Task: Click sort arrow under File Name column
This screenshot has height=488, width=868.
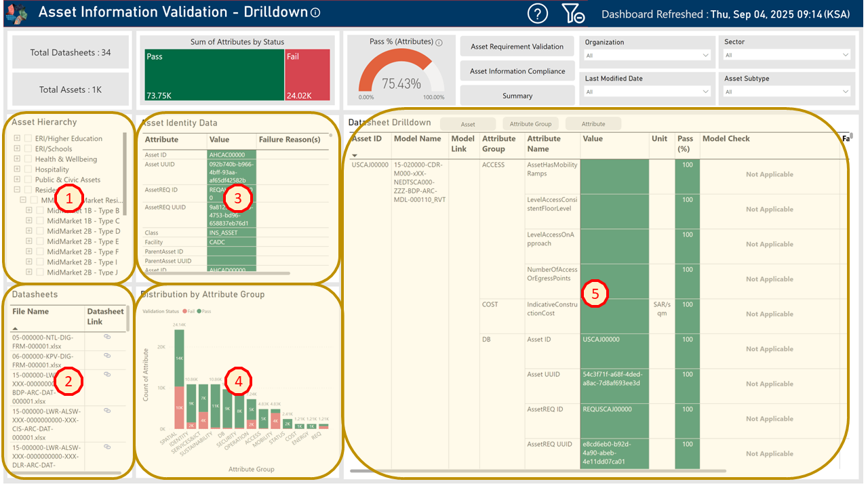Action: (15, 327)
